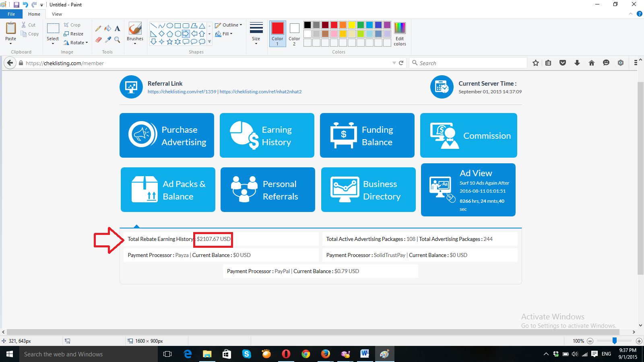Screen dimensions: 644x362
Task: Click the vertical scrollbar down arrow
Action: click(640, 325)
